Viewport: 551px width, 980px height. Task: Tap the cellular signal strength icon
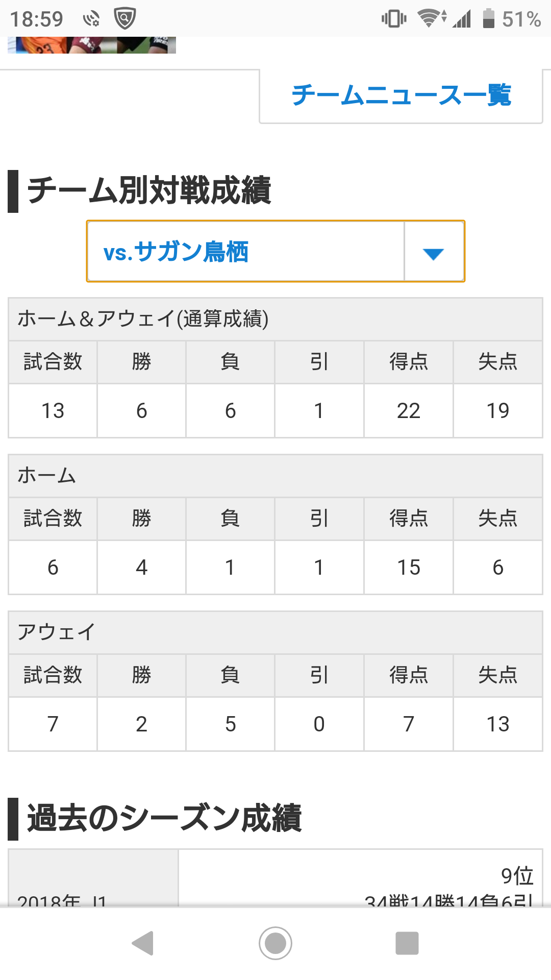[462, 19]
